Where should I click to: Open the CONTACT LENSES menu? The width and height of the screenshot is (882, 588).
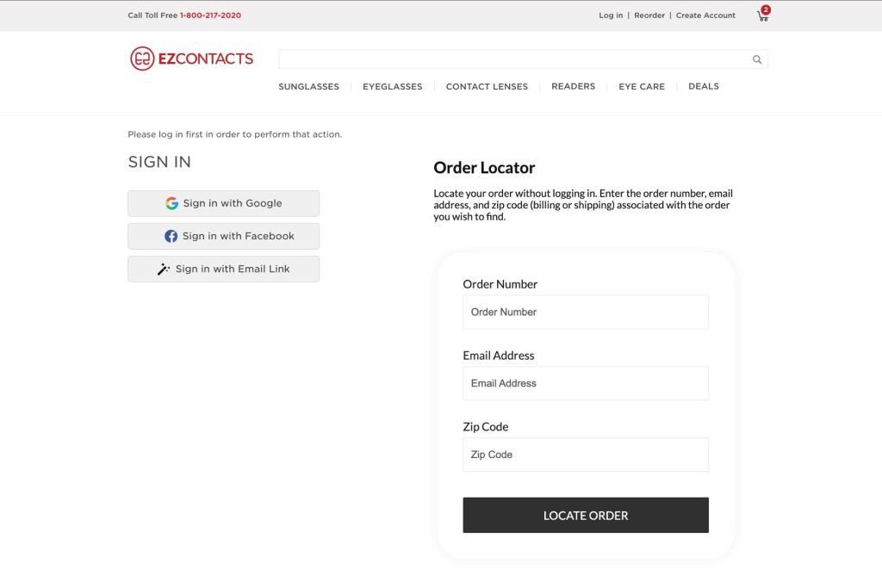(x=487, y=86)
